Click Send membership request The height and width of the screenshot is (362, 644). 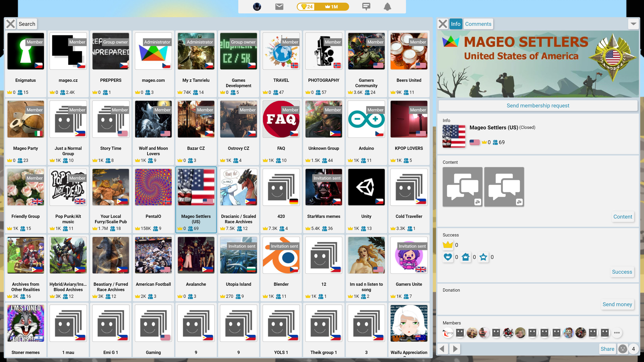(x=538, y=105)
